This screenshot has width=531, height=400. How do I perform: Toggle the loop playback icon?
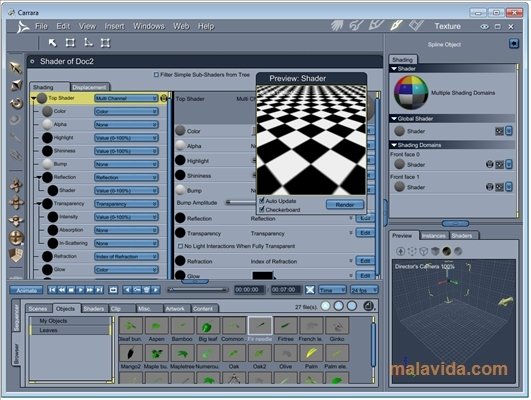tap(113, 290)
